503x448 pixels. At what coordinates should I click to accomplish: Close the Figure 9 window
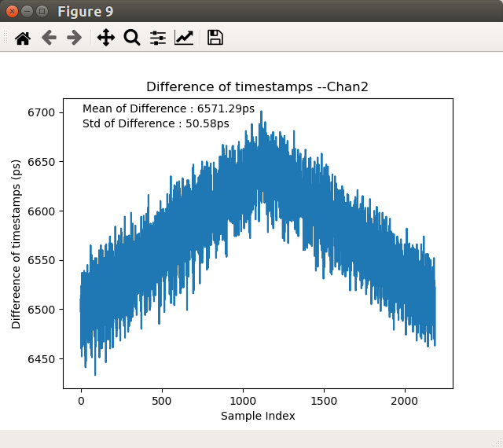pos(12,12)
